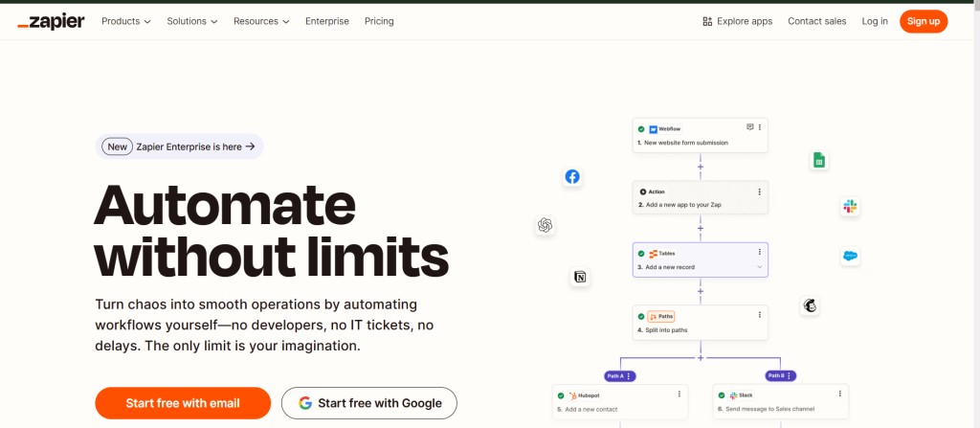Click plus connector below Action step

pos(700,229)
